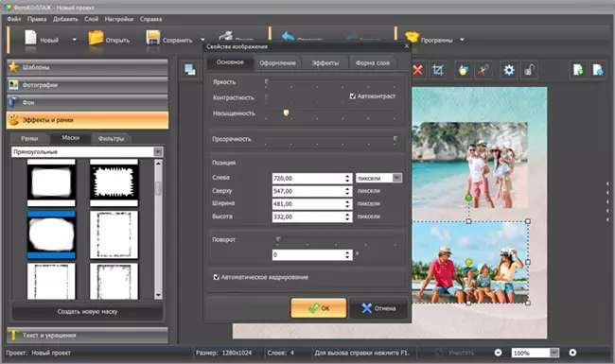Click the letter T icon
615x364 pixels.
tap(13, 335)
